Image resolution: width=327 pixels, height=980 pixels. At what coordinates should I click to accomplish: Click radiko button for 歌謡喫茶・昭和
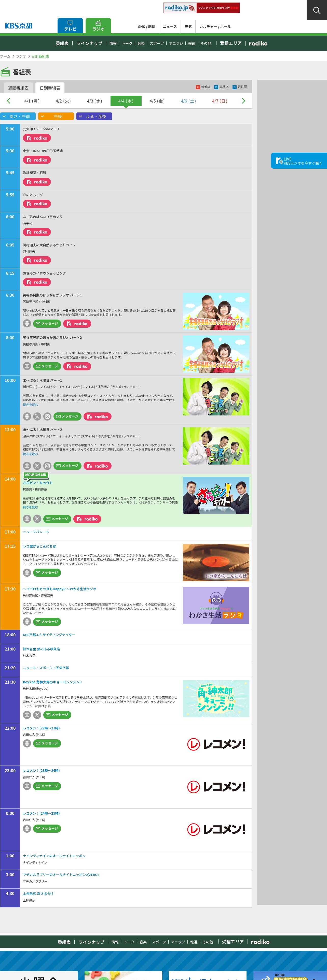coord(37,182)
